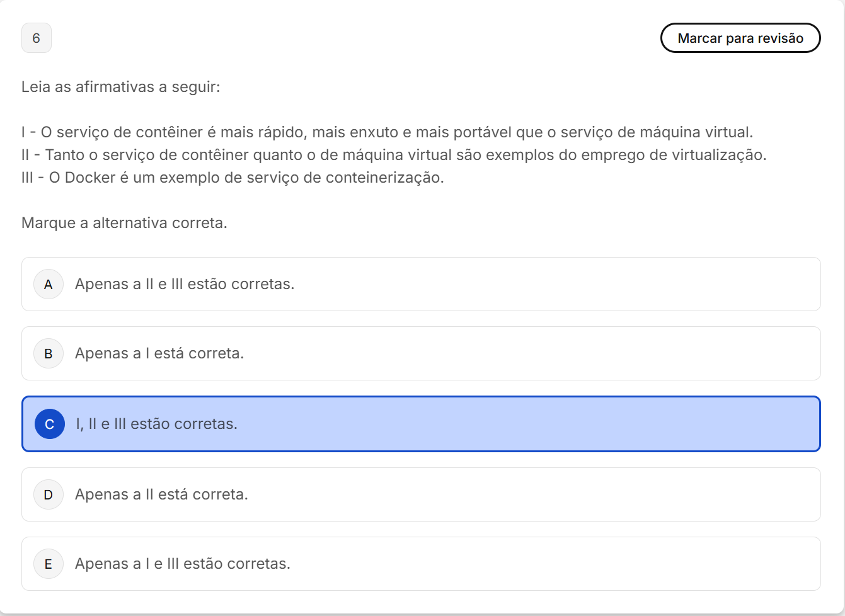Click the words "máquina virtual" in statement I

[x=696, y=133]
